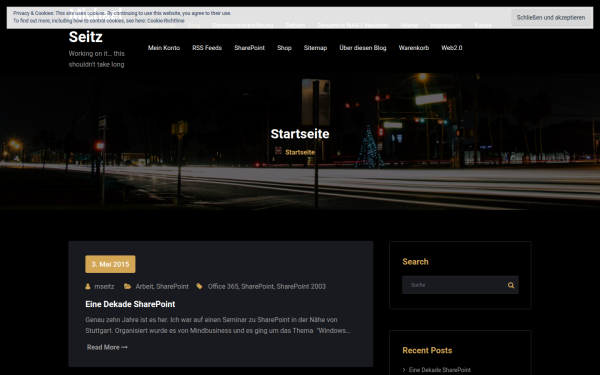Accept cookies with Schließen und akzeptieren
The width and height of the screenshot is (600, 375).
[551, 18]
